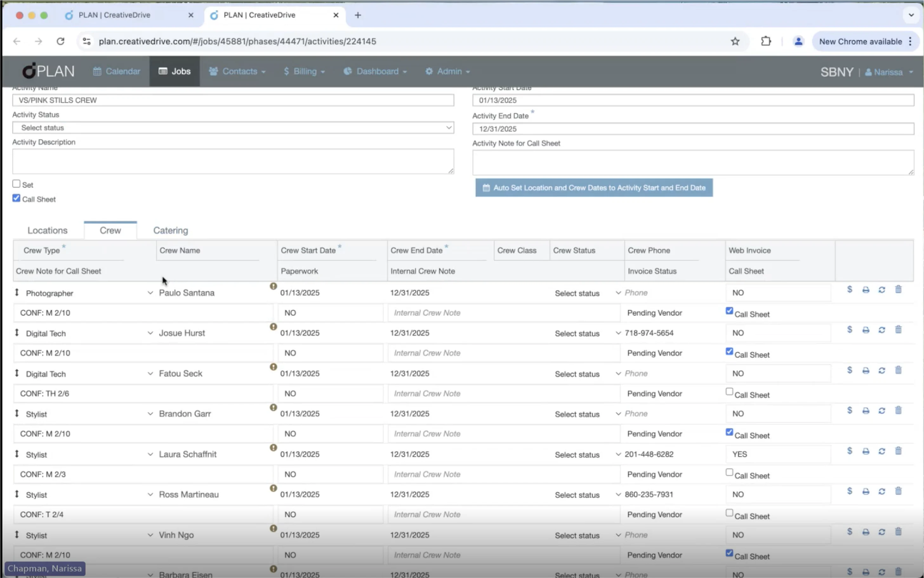924x578 pixels.
Task: Delete Fatou Seck crew row via trash icon
Action: (x=898, y=370)
